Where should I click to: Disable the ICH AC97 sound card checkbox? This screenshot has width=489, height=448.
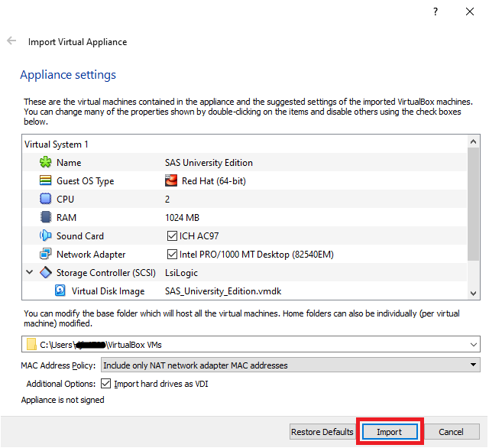(171, 236)
